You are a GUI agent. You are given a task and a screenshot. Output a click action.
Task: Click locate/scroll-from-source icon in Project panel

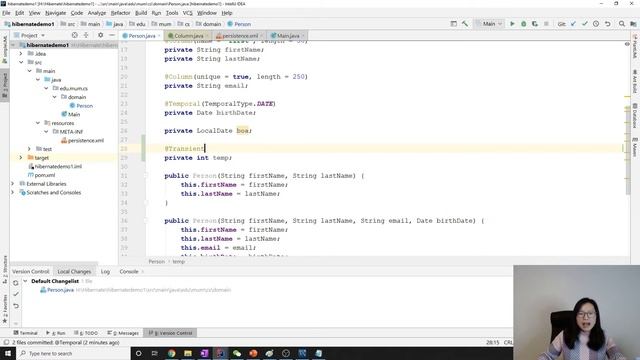(74, 36)
